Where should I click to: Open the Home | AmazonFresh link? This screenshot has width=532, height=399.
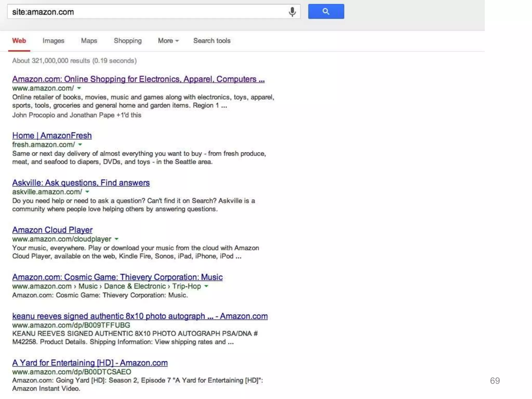[52, 136]
